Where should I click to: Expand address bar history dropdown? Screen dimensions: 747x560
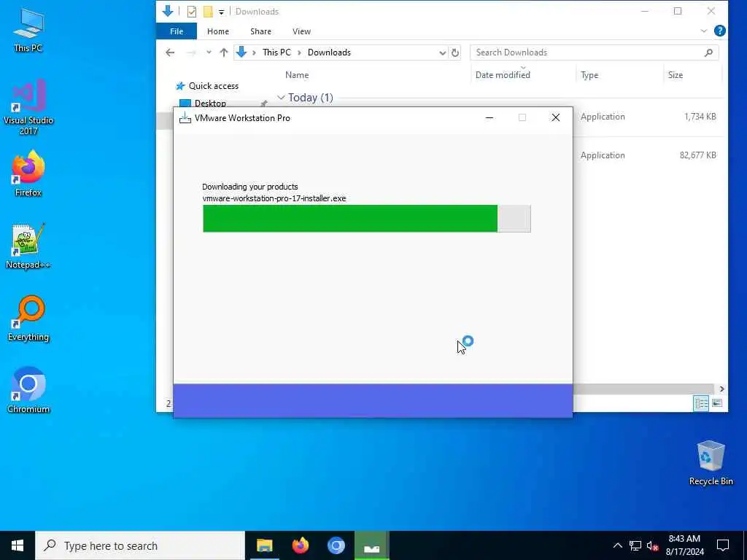pos(443,52)
